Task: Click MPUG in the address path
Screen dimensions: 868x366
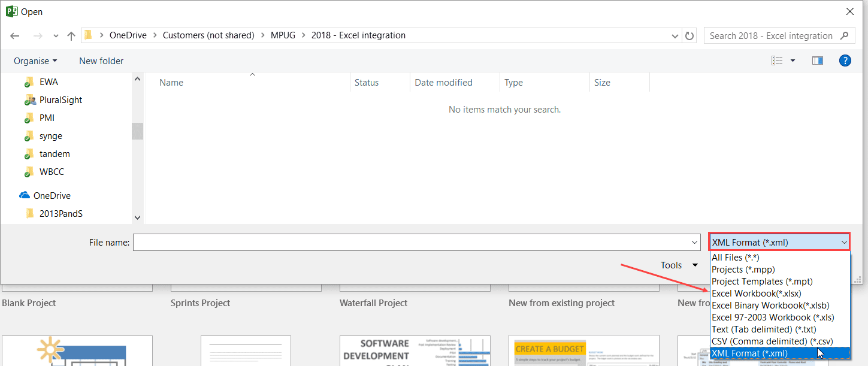Action: [x=283, y=35]
